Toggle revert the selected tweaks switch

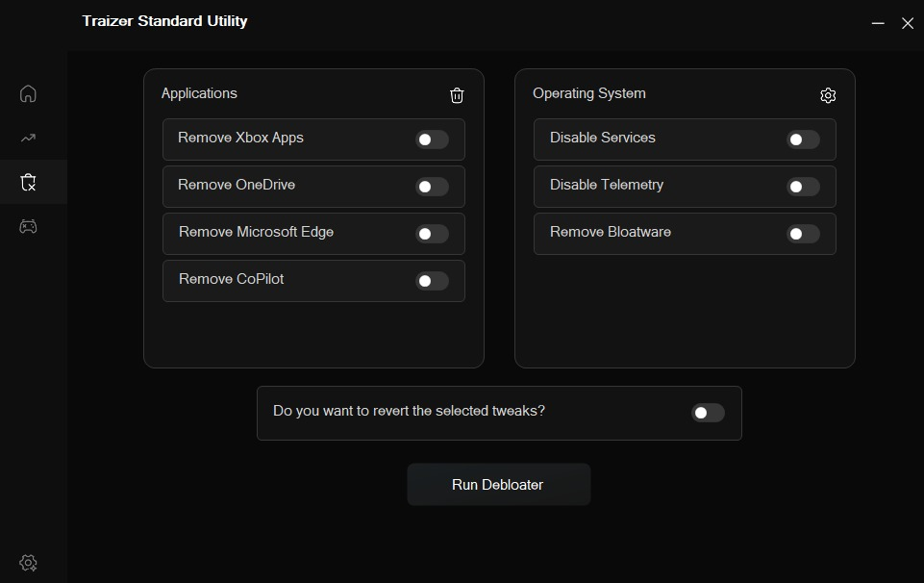point(708,413)
